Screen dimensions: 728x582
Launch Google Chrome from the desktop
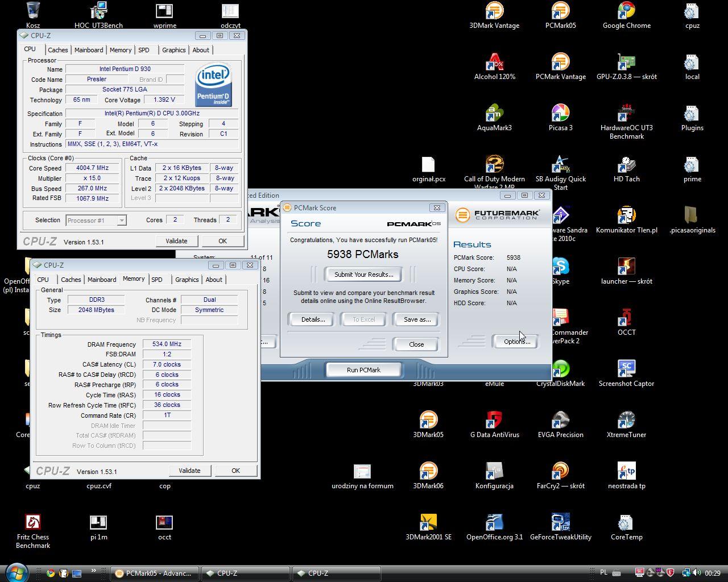(x=626, y=15)
